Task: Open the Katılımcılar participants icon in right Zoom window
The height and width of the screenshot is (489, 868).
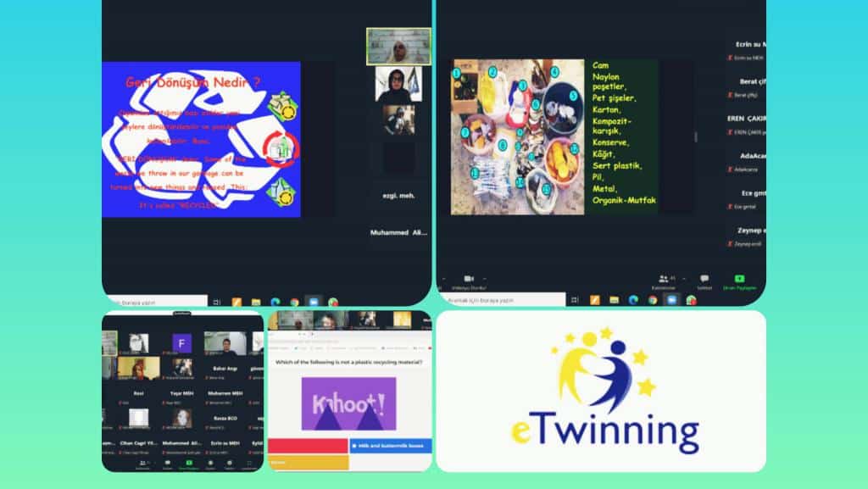Action: (663, 279)
